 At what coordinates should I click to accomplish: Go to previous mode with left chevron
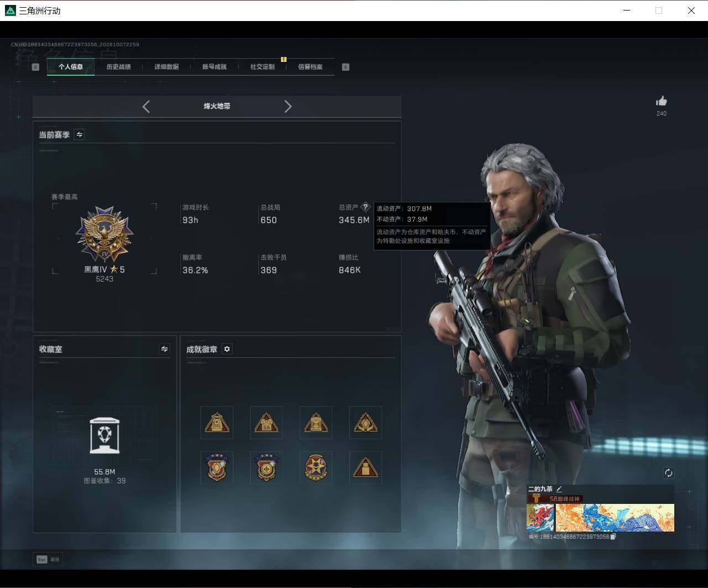pos(146,107)
